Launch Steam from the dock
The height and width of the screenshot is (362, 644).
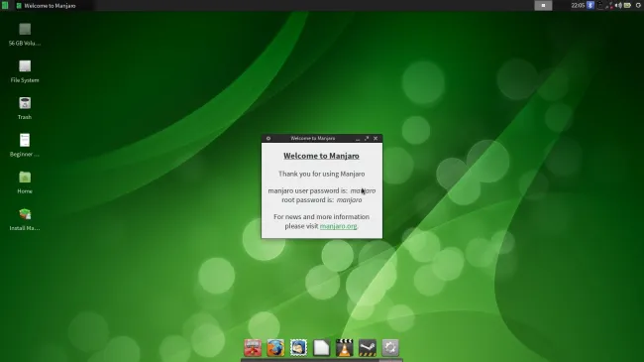pyautogui.click(x=368, y=347)
